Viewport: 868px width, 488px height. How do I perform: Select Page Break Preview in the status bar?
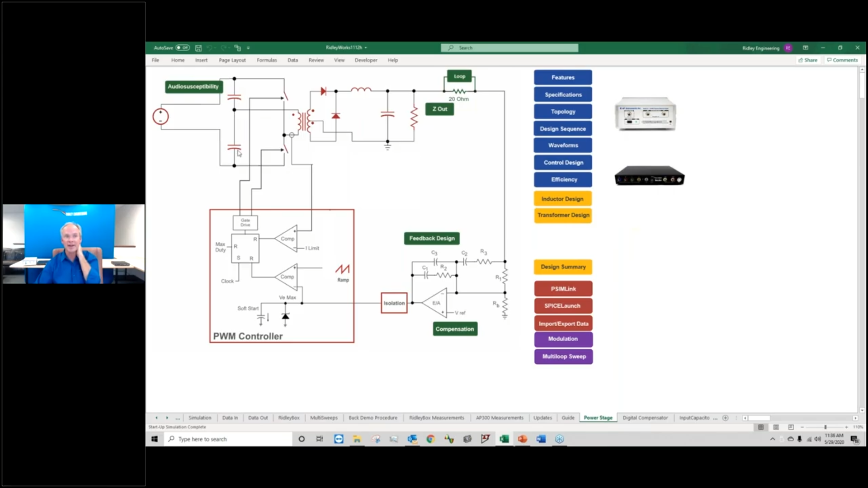click(x=791, y=427)
